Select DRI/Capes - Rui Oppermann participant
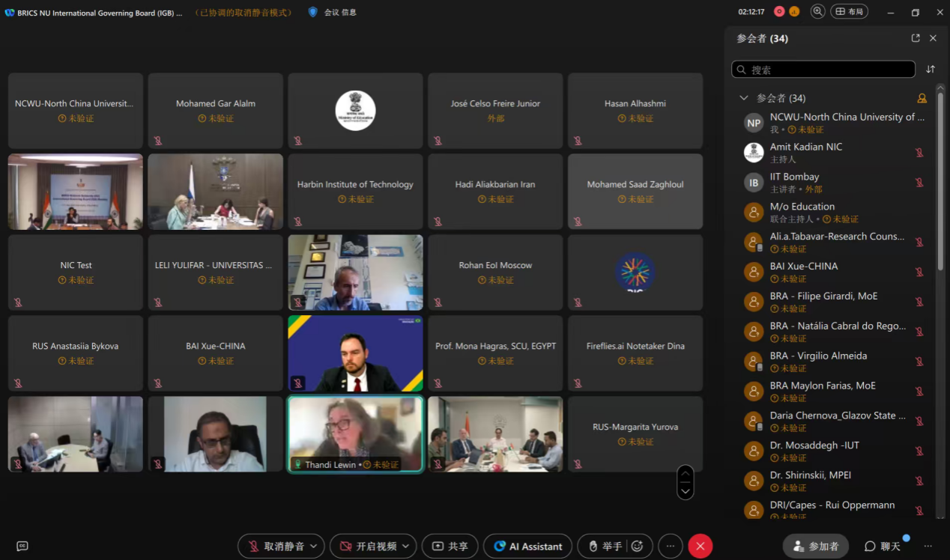Screen dimensions: 950x560 coord(833,509)
